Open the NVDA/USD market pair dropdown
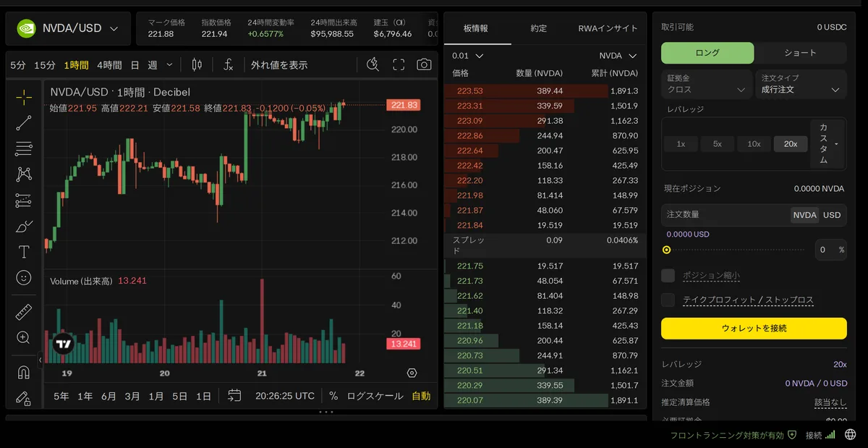 click(x=68, y=28)
